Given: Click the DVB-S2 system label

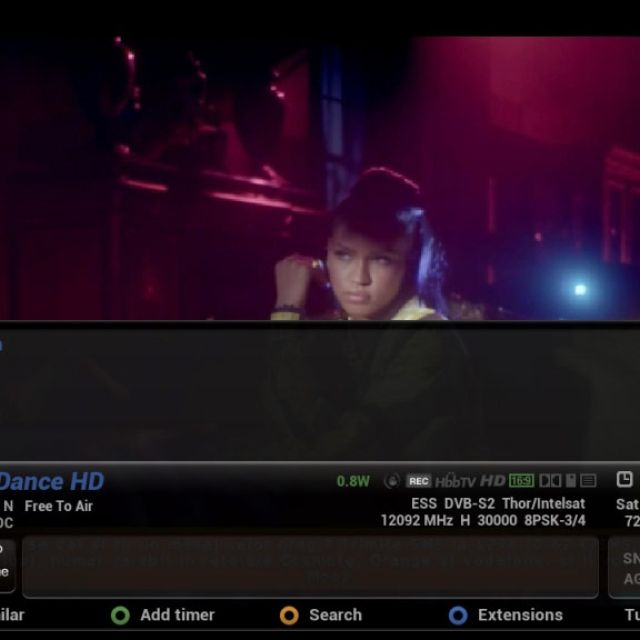Looking at the screenshot, I should click(x=469, y=504).
